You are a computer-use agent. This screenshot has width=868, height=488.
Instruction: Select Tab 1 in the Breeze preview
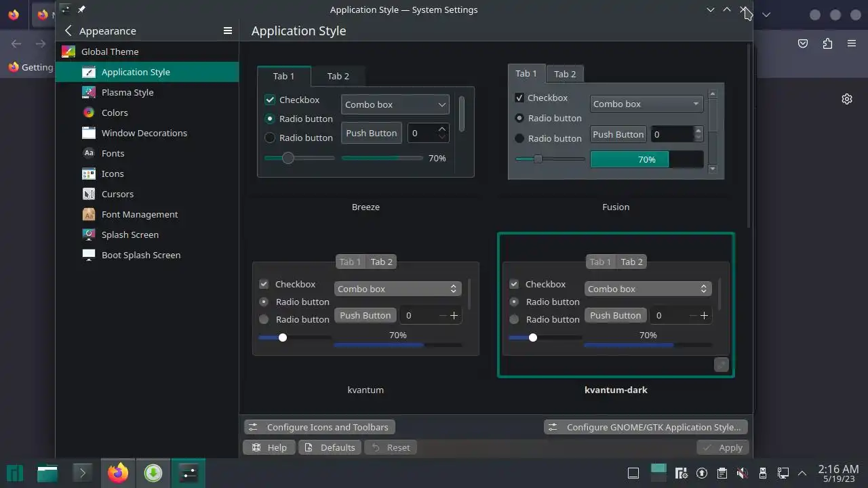283,76
